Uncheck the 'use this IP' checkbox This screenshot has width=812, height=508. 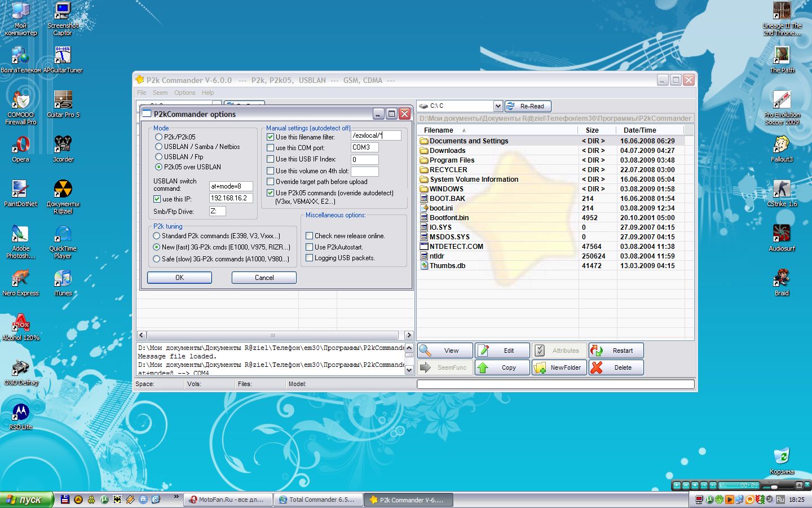(157, 199)
